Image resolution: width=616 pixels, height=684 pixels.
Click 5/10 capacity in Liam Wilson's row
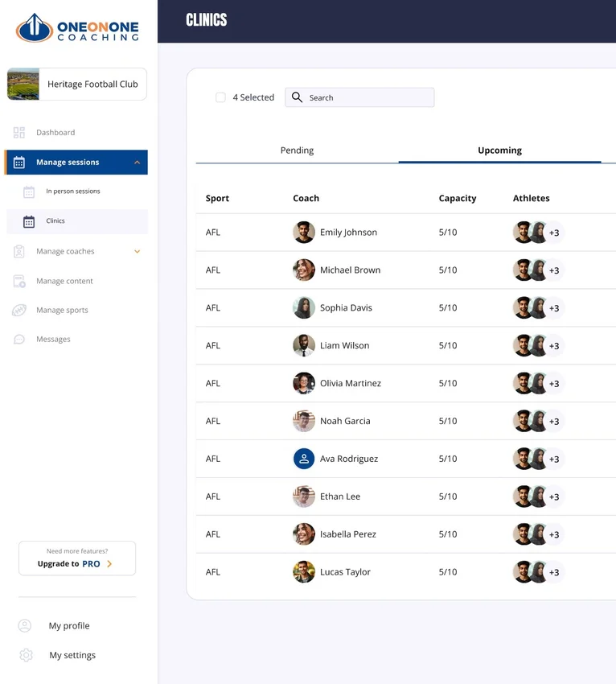(x=448, y=345)
